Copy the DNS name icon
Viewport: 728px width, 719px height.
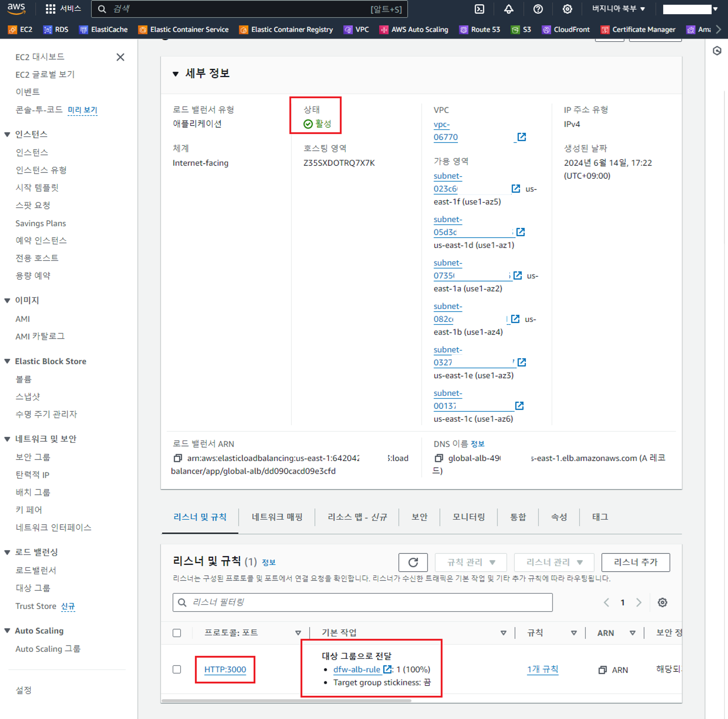click(438, 458)
